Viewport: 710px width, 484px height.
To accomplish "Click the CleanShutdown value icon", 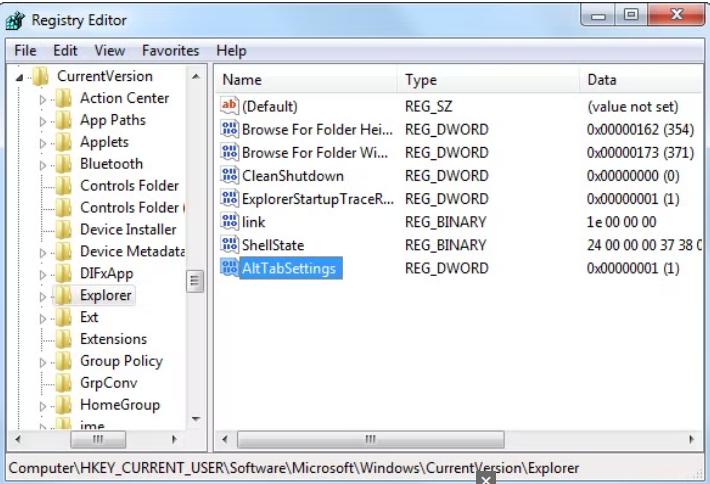I will [229, 175].
